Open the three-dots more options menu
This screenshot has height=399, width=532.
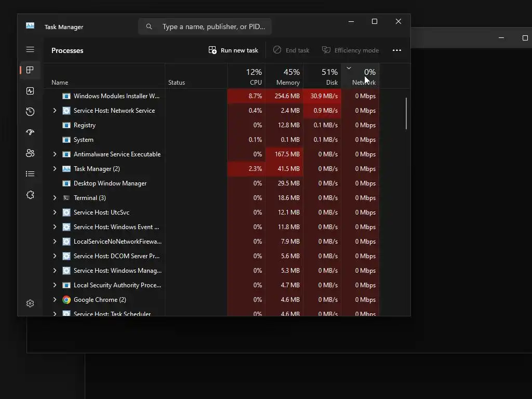click(396, 50)
